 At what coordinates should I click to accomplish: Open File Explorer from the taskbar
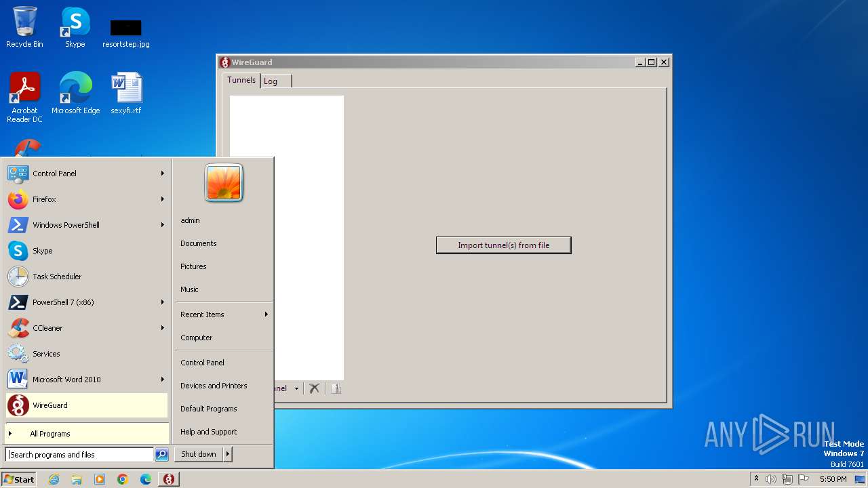[77, 479]
